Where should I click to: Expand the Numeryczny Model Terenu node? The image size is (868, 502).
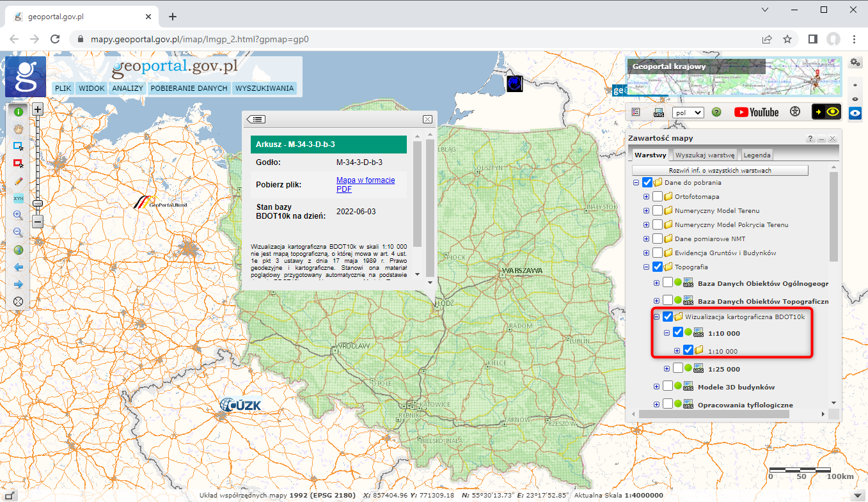(646, 210)
